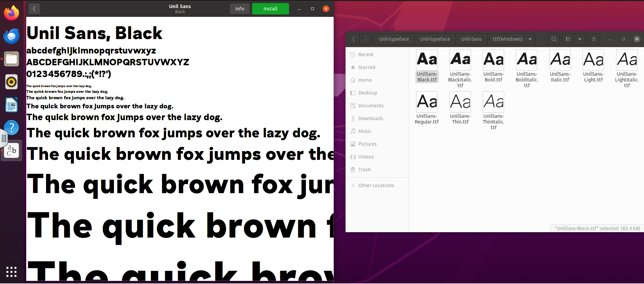Open Trash in the sidebar
Screen dimensions: 644x284
point(364,170)
